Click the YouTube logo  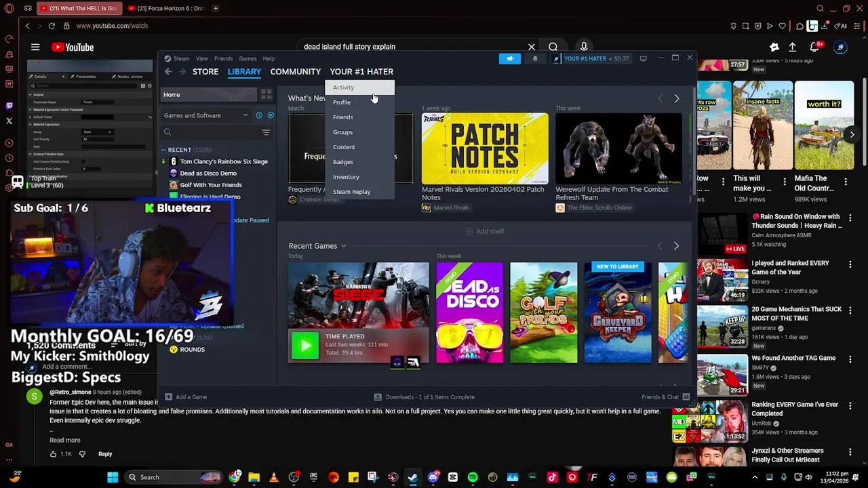73,47
